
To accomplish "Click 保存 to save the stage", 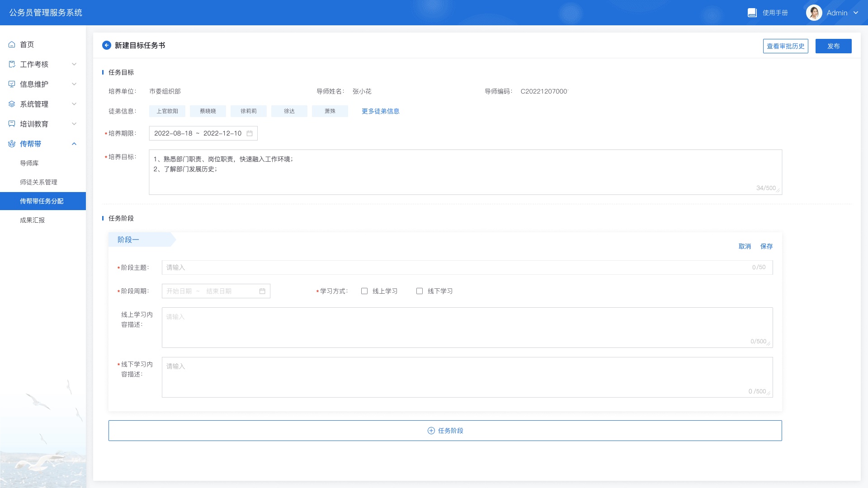I will (766, 246).
